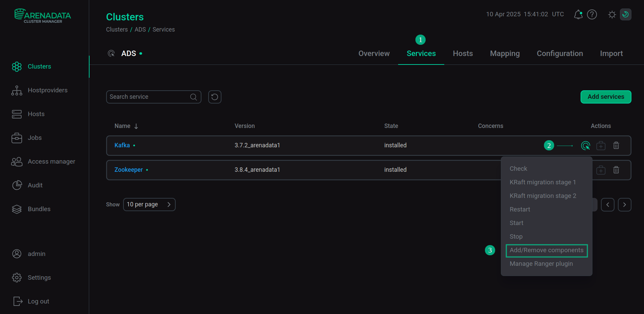Open the Zookeeper service link
644x314 pixels.
point(129,170)
